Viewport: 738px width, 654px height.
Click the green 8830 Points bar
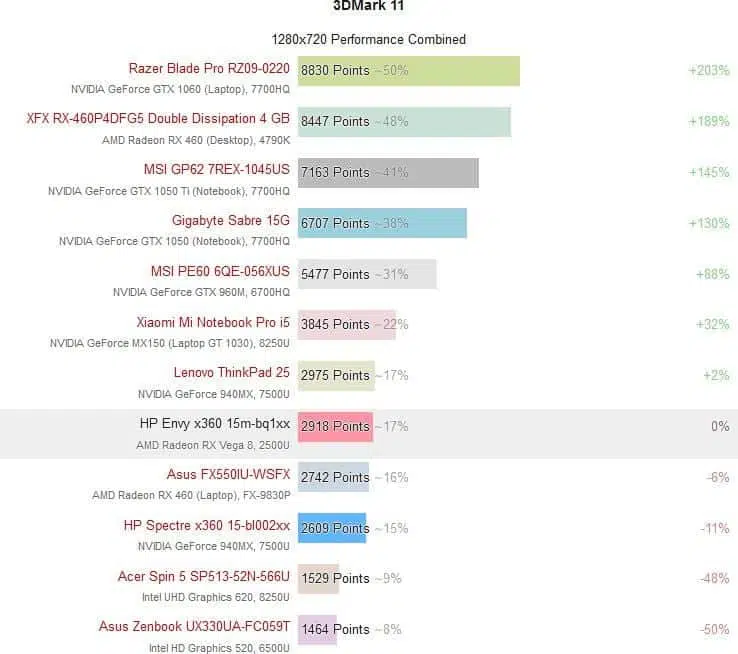pos(409,71)
